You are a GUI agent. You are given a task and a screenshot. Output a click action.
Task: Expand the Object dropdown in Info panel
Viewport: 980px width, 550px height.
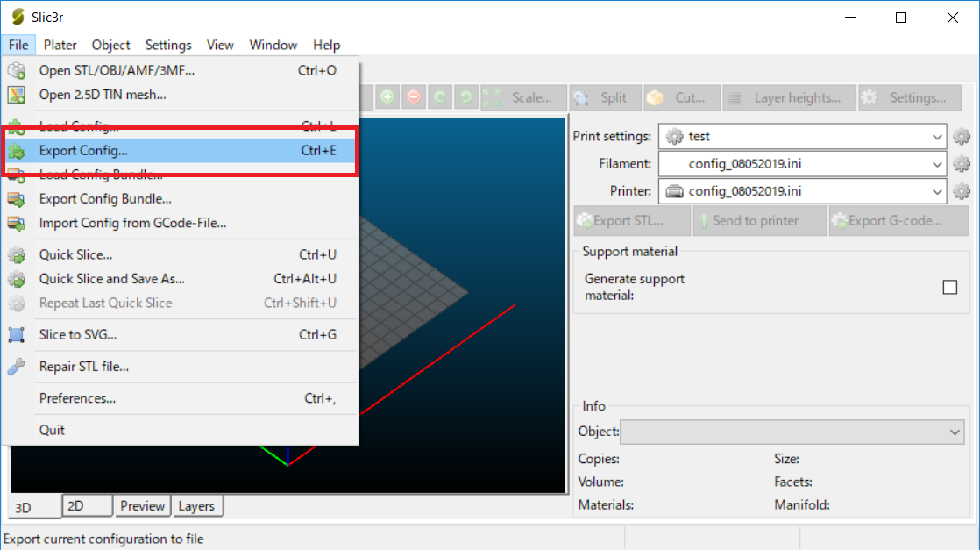[x=792, y=432]
